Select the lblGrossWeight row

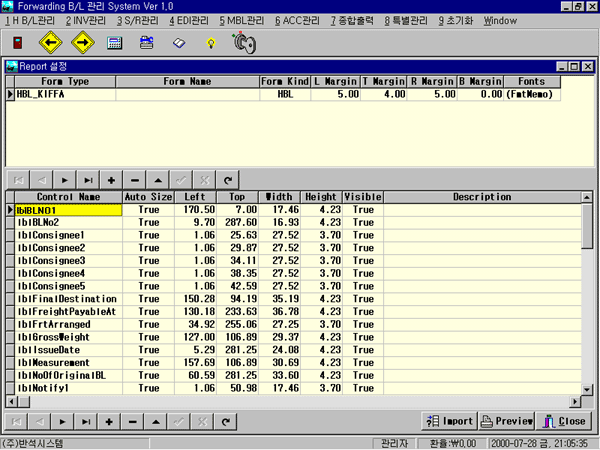pos(294,337)
